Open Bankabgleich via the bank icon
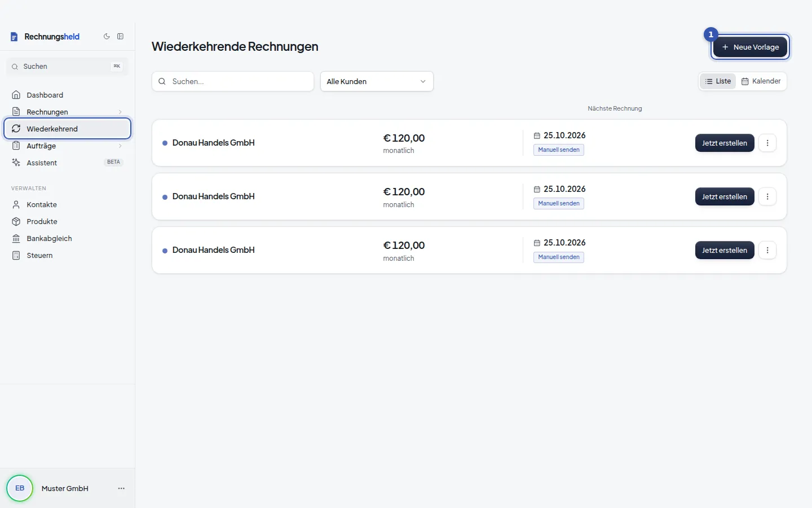 point(16,238)
